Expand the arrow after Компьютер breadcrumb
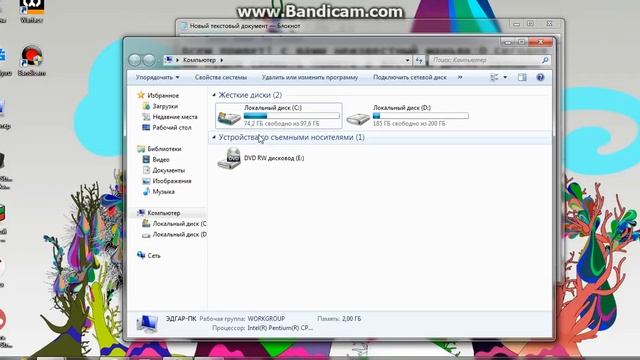This screenshot has height=360, width=640. [222, 60]
